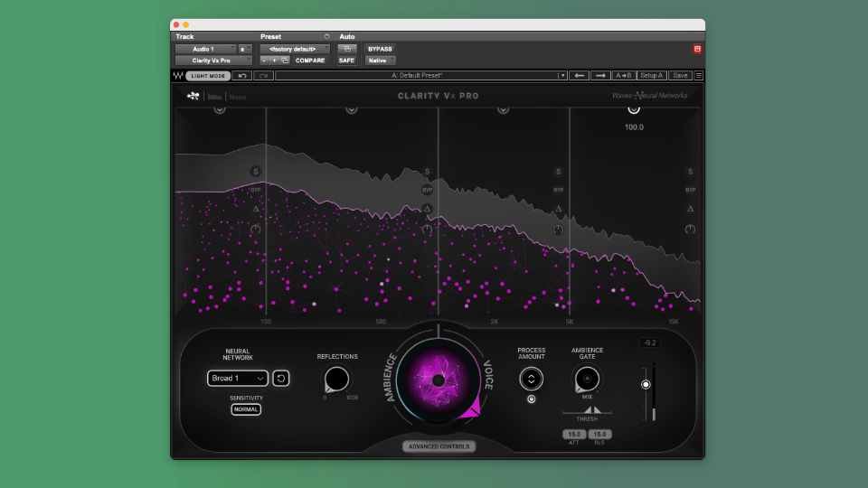This screenshot has width=868, height=488.
Task: Click the RLS 15.0 value field
Action: pyautogui.click(x=599, y=435)
